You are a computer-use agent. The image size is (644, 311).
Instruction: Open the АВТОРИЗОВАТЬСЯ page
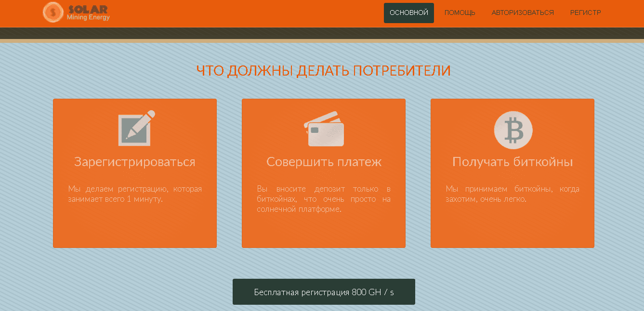(x=523, y=13)
